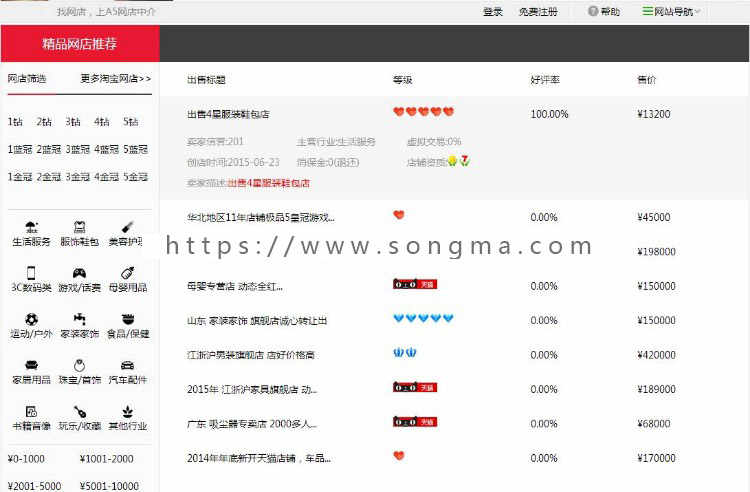Open listing 广东 吸尘器专卖店 2000多人

point(252,424)
